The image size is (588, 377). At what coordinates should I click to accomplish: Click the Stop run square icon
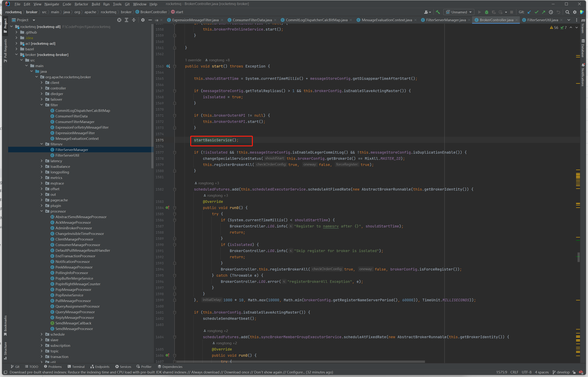[x=511, y=12]
